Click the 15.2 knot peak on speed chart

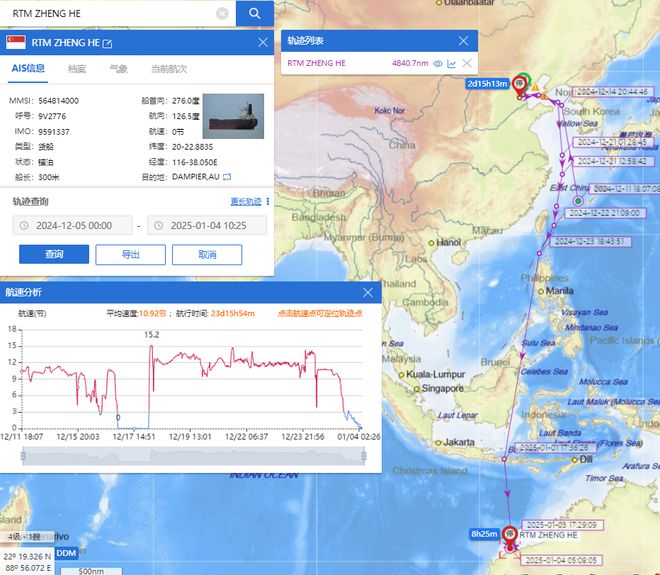[x=151, y=346]
